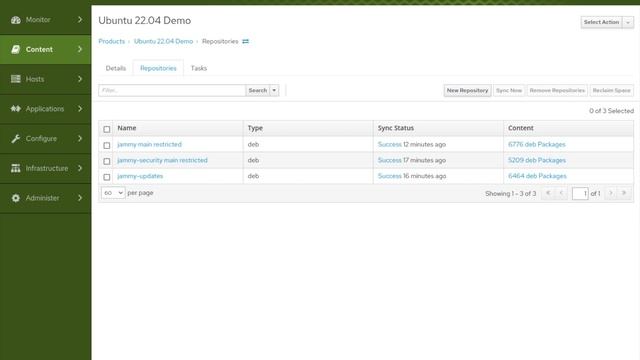This screenshot has height=360, width=640.
Task: Expand the Configure menu chevron
Action: pos(80,138)
